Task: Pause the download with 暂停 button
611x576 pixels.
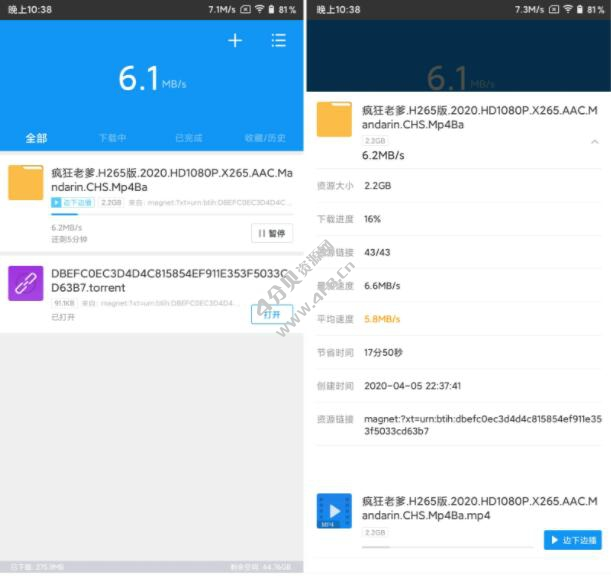Action: click(271, 233)
